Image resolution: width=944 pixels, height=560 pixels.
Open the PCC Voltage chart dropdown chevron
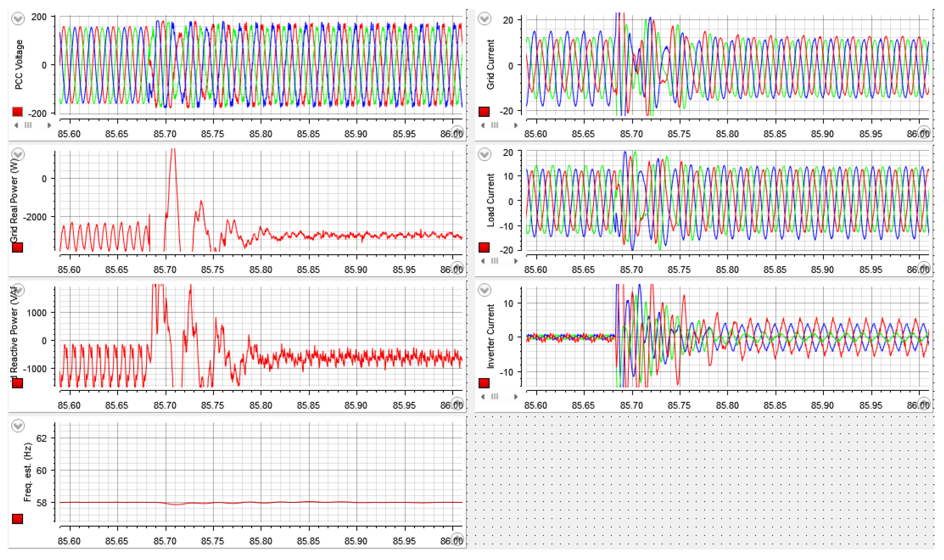(x=18, y=18)
